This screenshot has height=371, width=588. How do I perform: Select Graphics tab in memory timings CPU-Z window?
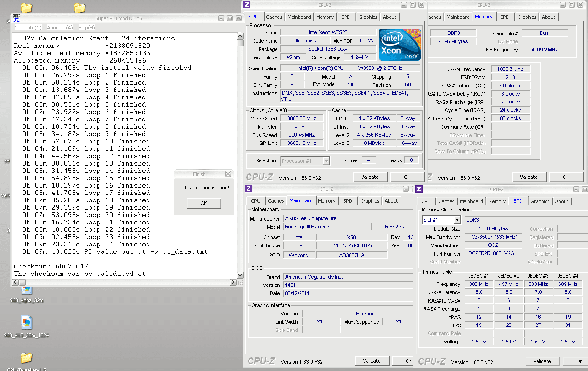coord(527,17)
